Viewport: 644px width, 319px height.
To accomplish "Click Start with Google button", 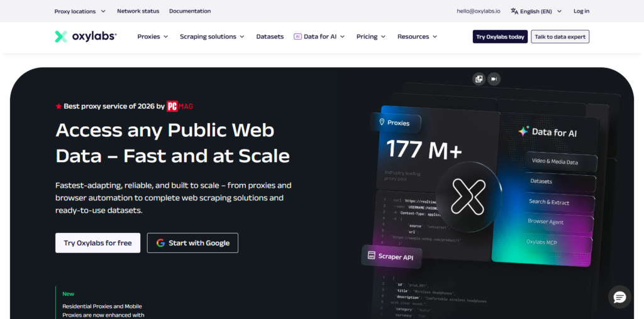I will tap(192, 243).
